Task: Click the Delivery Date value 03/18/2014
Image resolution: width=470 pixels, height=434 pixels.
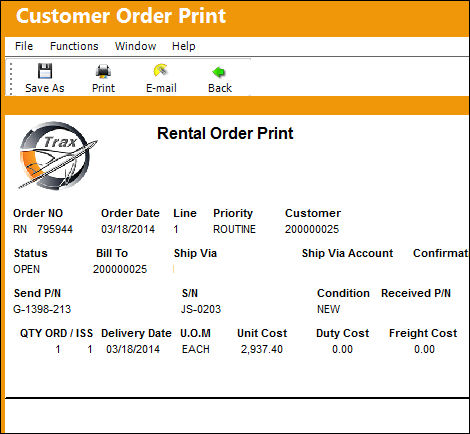Action: 133,349
